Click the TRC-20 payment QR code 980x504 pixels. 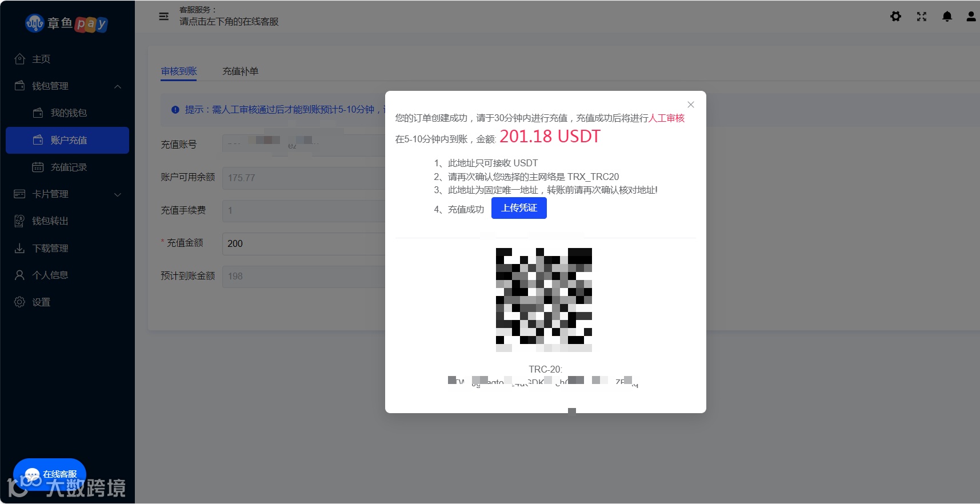[x=544, y=299]
